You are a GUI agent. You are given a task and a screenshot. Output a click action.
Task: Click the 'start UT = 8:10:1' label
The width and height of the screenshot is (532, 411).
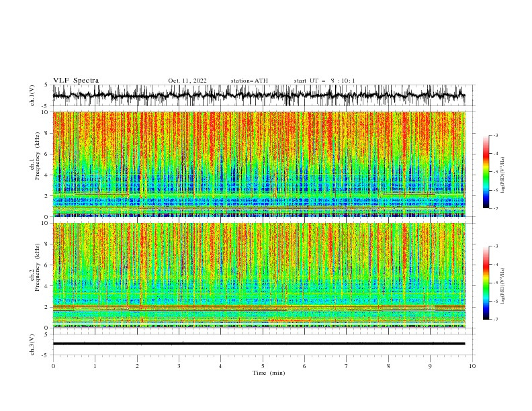pyautogui.click(x=324, y=81)
